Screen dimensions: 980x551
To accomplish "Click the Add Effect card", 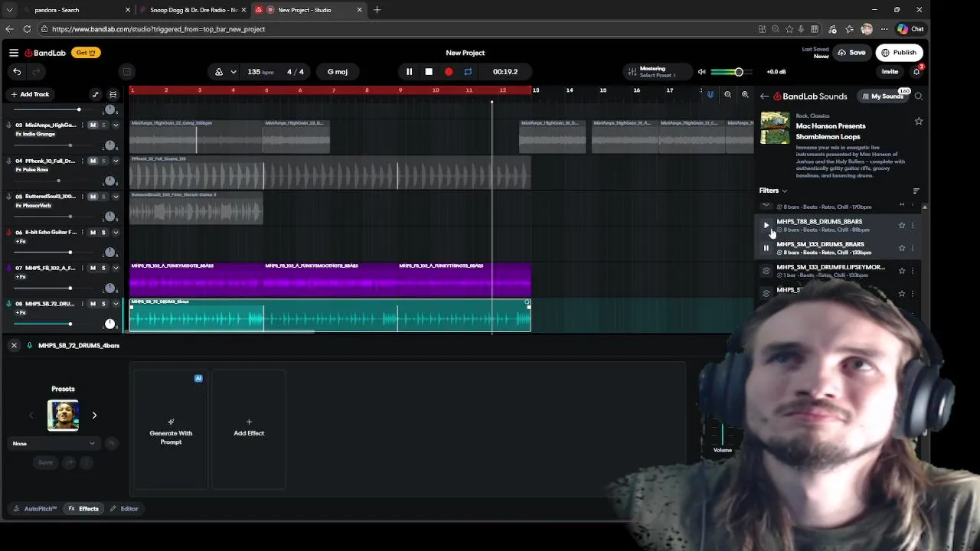I will (249, 430).
